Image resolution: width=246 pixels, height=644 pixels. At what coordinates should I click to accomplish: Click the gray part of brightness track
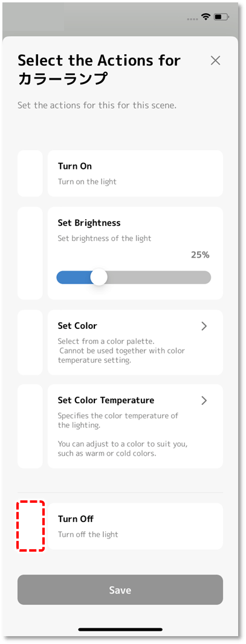tap(159, 277)
